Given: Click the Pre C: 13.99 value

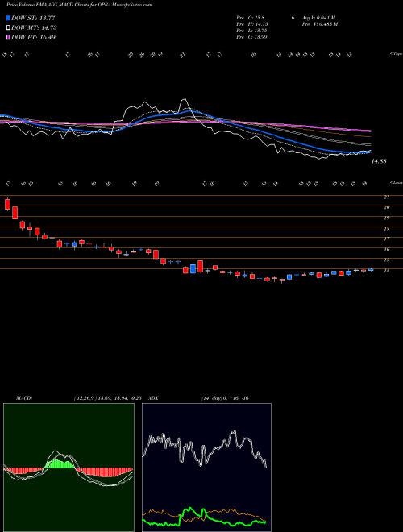Looking at the screenshot, I should (x=252, y=37).
